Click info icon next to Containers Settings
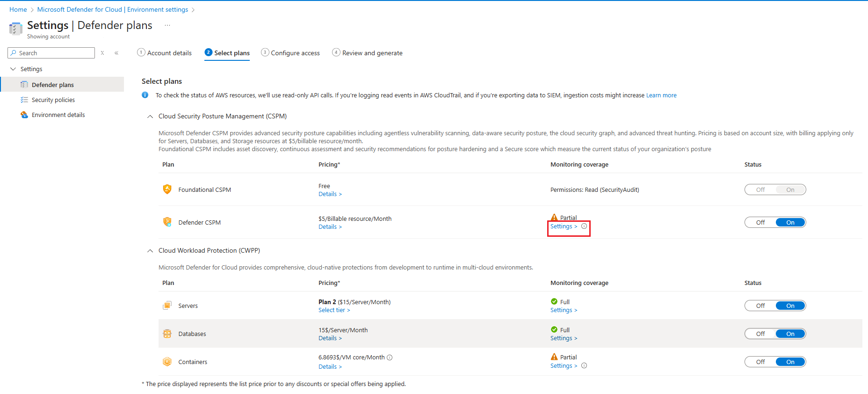868x394 pixels. 584,365
